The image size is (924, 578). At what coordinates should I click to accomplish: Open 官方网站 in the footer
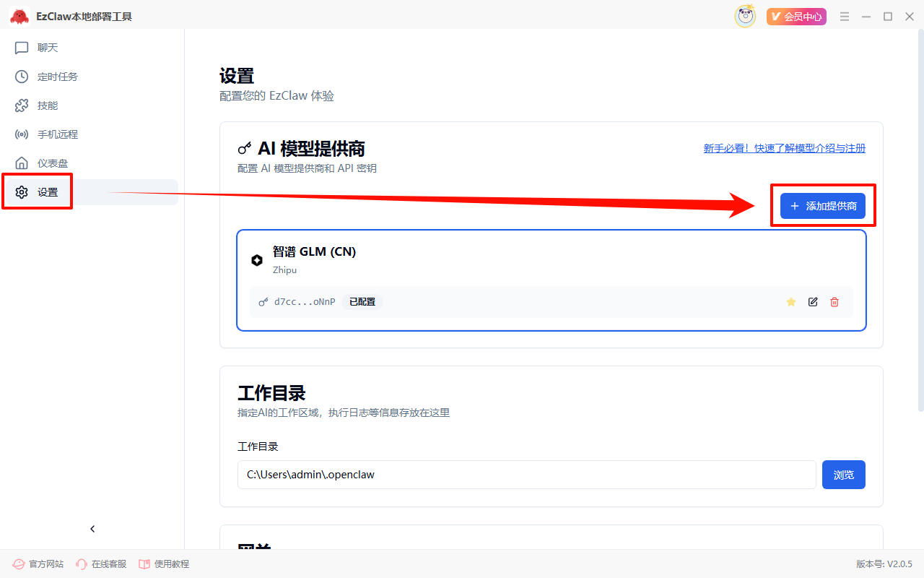click(39, 564)
